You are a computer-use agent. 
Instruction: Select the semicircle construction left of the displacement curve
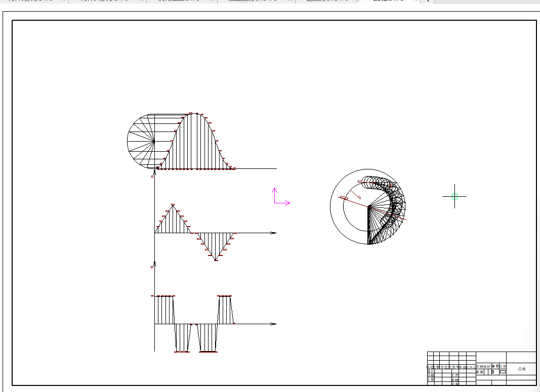click(x=138, y=141)
